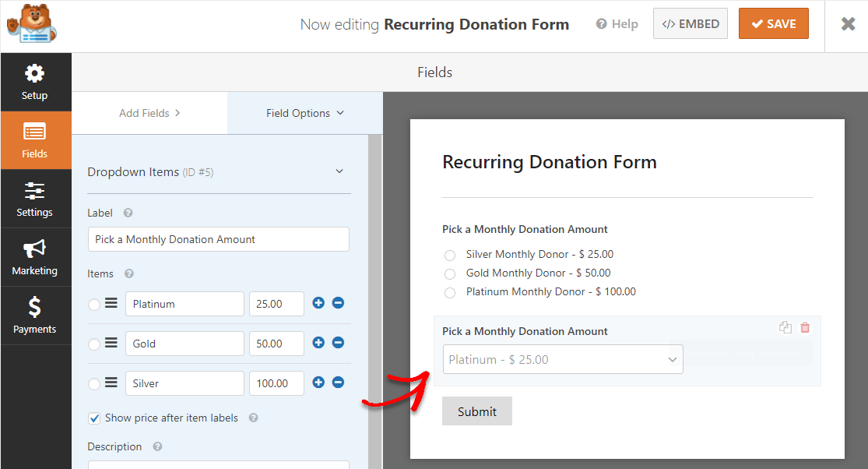Click the Recurring Donation Form preview title
Viewport: 868px width, 469px height.
(x=550, y=162)
